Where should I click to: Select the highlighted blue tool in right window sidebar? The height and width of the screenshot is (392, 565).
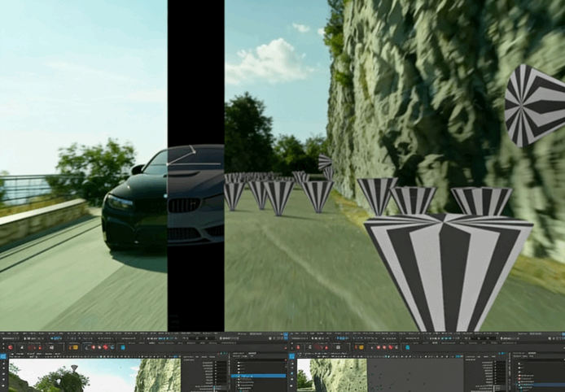(293, 356)
